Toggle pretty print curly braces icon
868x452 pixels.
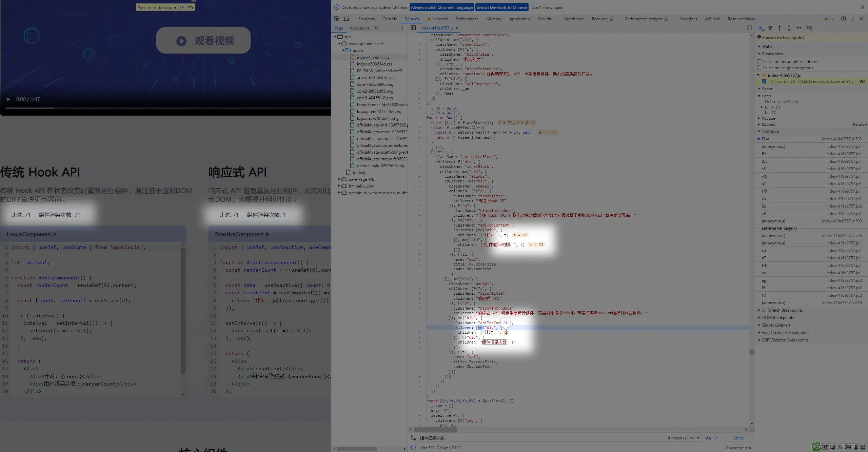pos(413,448)
